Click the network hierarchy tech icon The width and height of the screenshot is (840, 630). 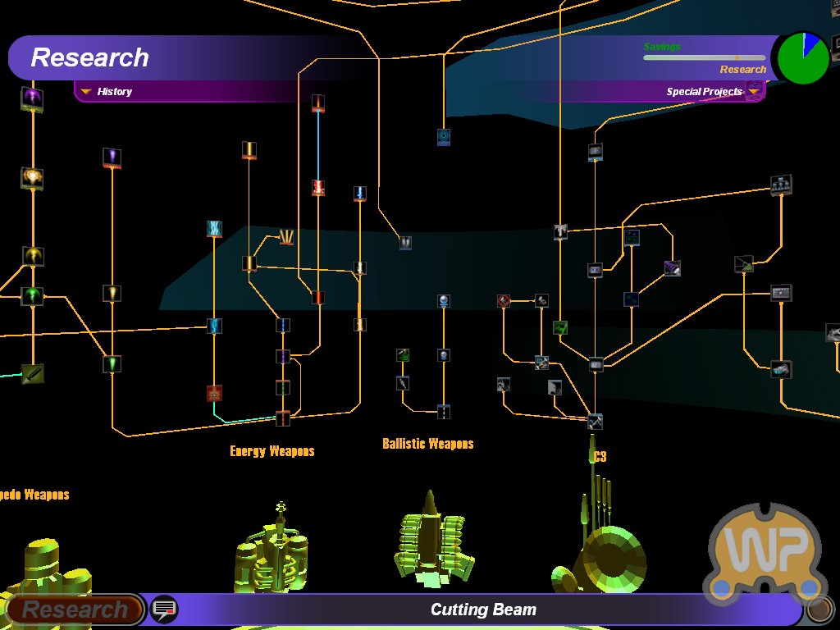tap(781, 185)
